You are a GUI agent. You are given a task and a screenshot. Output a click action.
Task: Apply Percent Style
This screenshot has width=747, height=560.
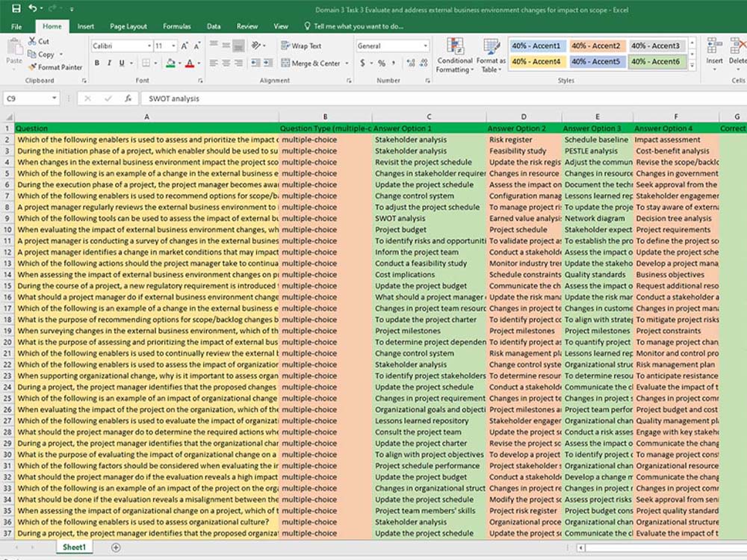pyautogui.click(x=382, y=63)
